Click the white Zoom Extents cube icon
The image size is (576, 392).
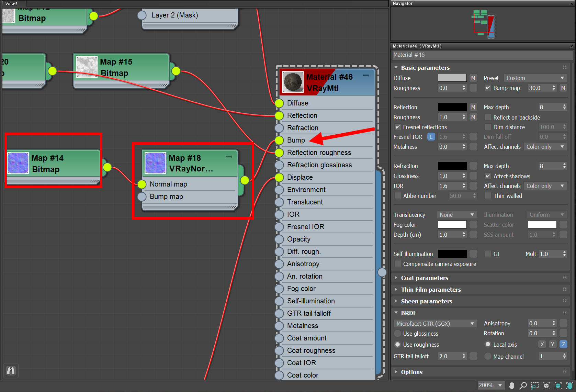[546, 385]
